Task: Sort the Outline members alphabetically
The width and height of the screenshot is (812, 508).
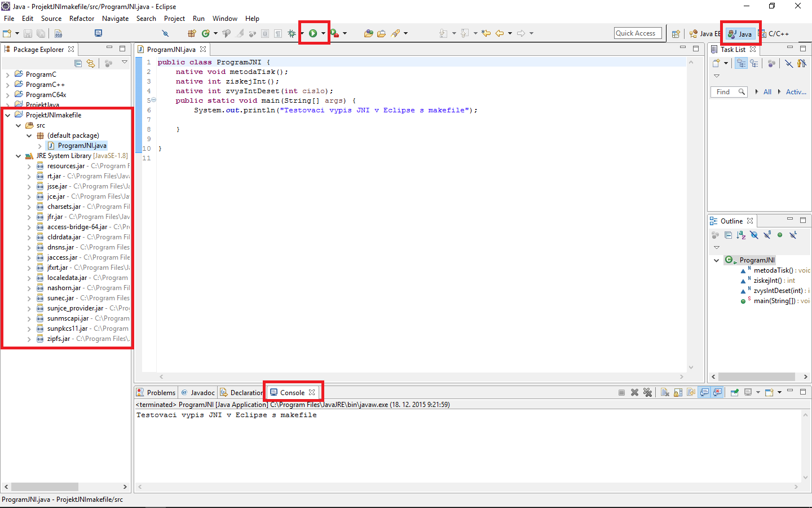Action: [x=741, y=235]
